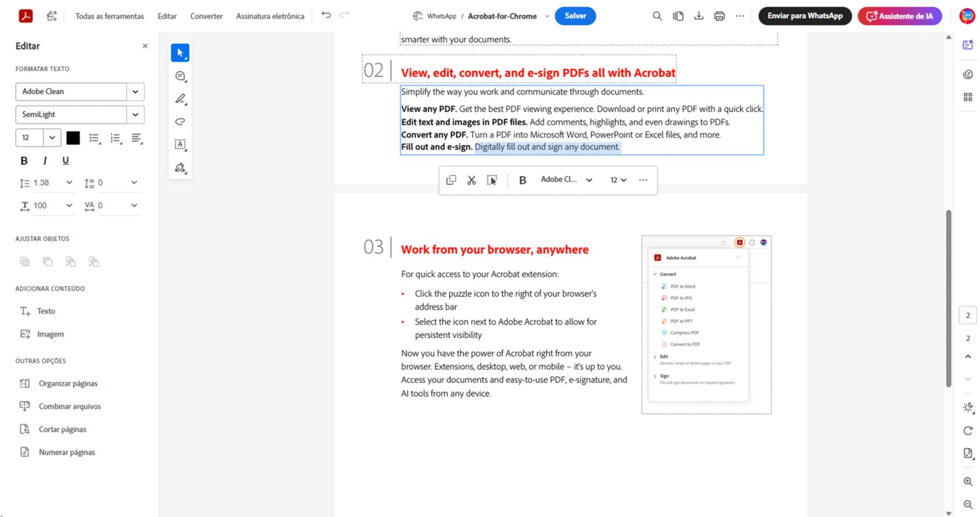980x517 pixels.
Task: Toggle underline formatting
Action: click(x=65, y=161)
